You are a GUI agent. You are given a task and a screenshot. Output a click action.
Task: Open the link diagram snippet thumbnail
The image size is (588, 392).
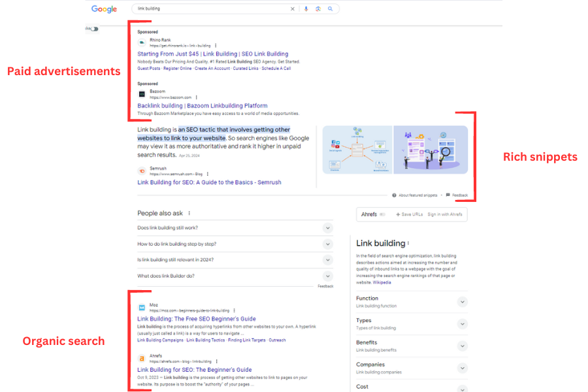tap(357, 150)
